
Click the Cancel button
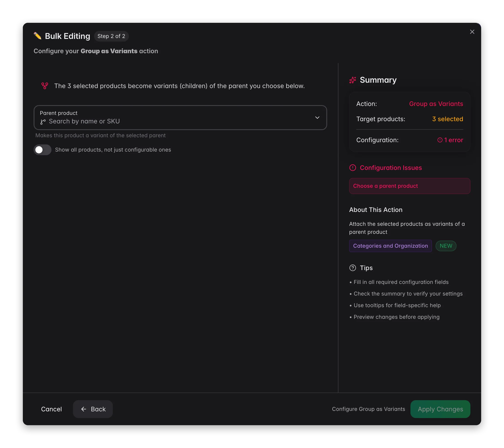click(x=51, y=409)
